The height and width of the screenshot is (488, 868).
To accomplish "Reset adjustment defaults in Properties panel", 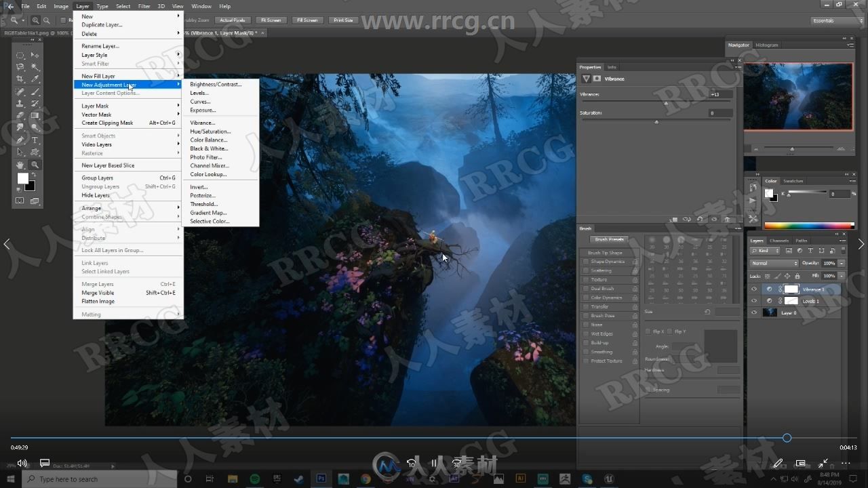I will pos(700,219).
